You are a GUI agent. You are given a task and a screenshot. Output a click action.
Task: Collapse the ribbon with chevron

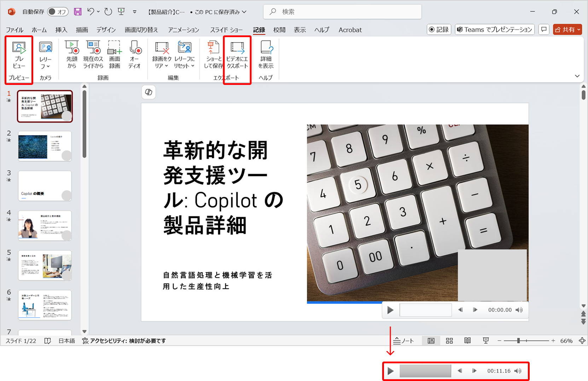pyautogui.click(x=577, y=76)
